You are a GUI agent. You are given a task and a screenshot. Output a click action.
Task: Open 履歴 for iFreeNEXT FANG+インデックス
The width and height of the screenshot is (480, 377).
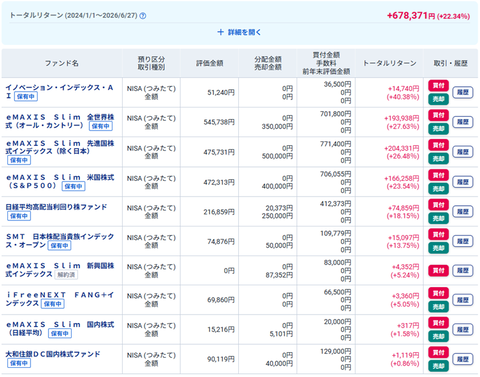463,300
